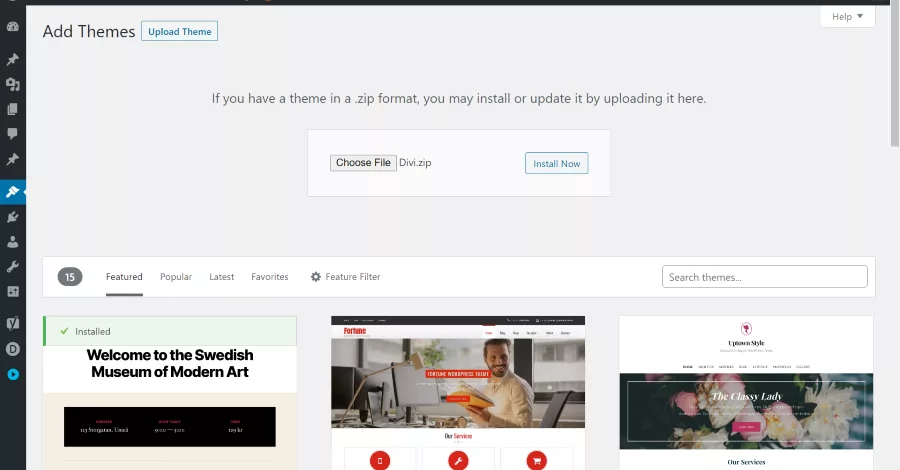Open the Media library sidebar icon

[13, 84]
